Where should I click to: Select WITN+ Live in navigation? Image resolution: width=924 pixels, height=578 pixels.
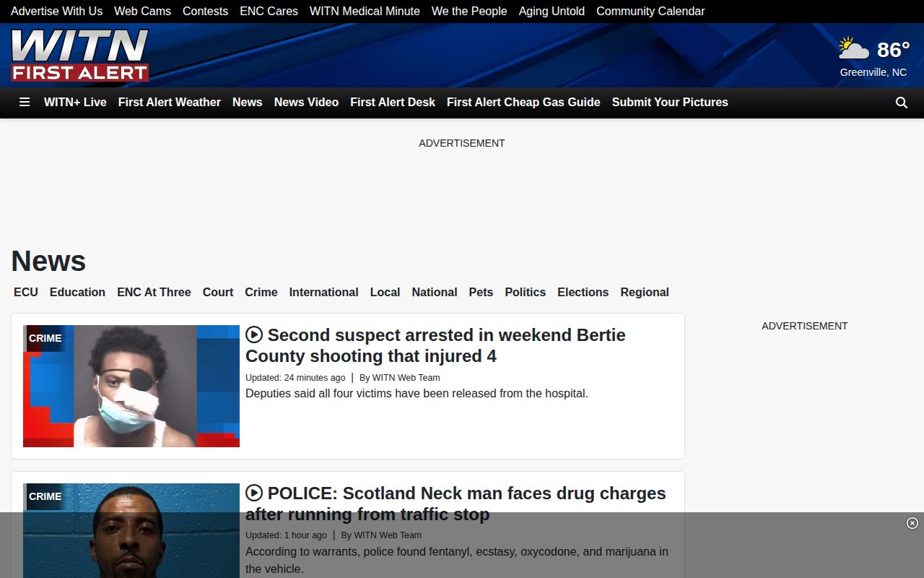75,103
